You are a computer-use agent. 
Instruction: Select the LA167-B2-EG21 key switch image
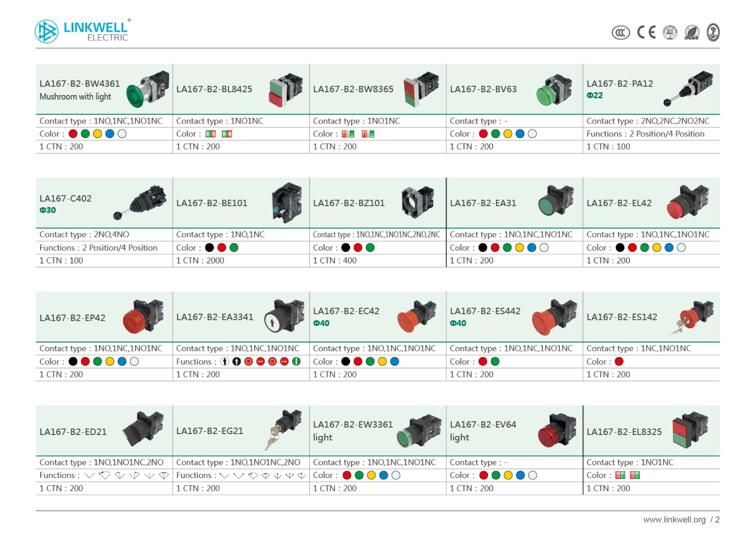[283, 430]
